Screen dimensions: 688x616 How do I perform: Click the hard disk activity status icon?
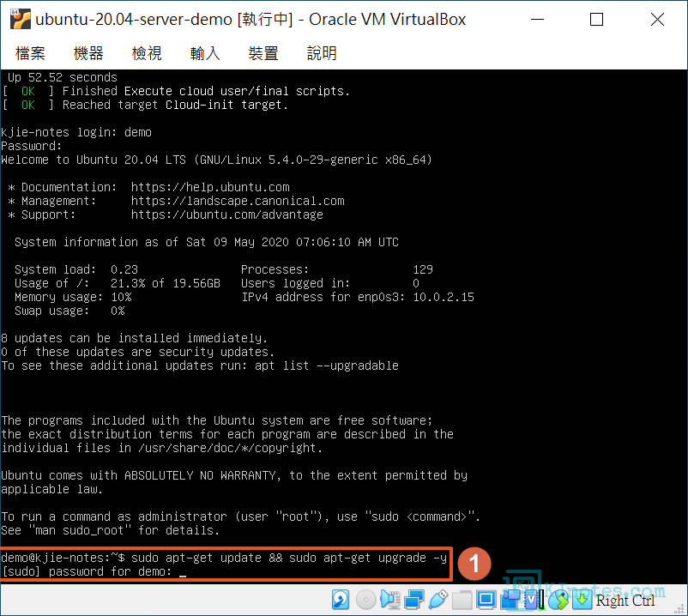tap(341, 600)
